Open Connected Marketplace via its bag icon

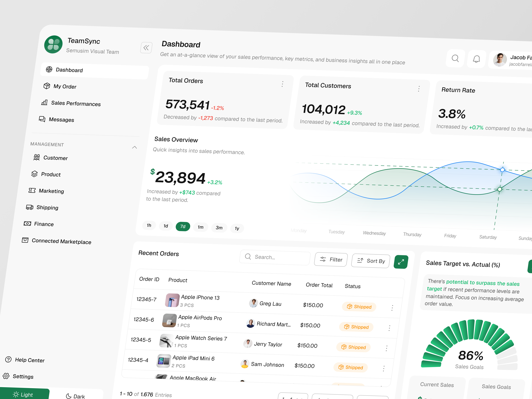tap(25, 240)
